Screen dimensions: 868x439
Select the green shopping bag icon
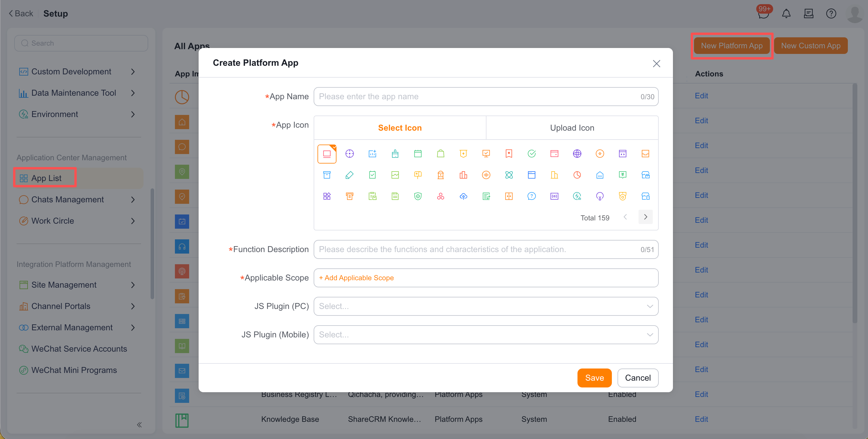[x=441, y=154]
